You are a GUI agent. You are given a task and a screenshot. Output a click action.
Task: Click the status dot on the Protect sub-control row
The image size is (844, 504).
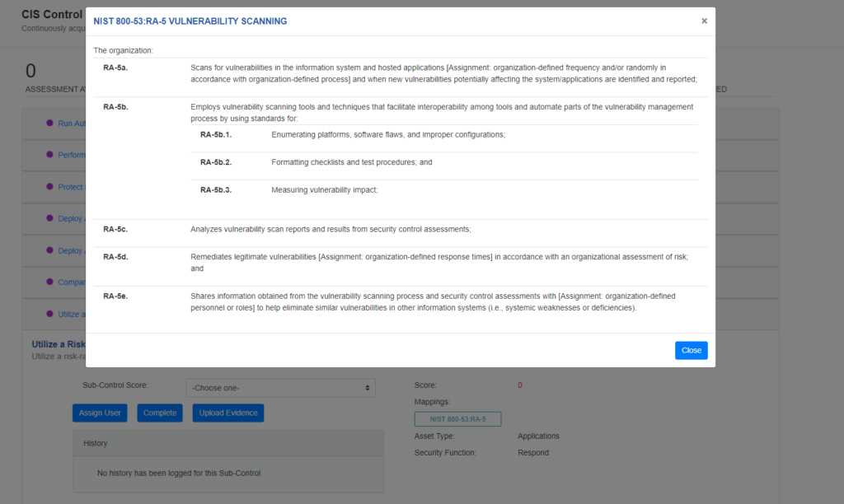pos(50,187)
